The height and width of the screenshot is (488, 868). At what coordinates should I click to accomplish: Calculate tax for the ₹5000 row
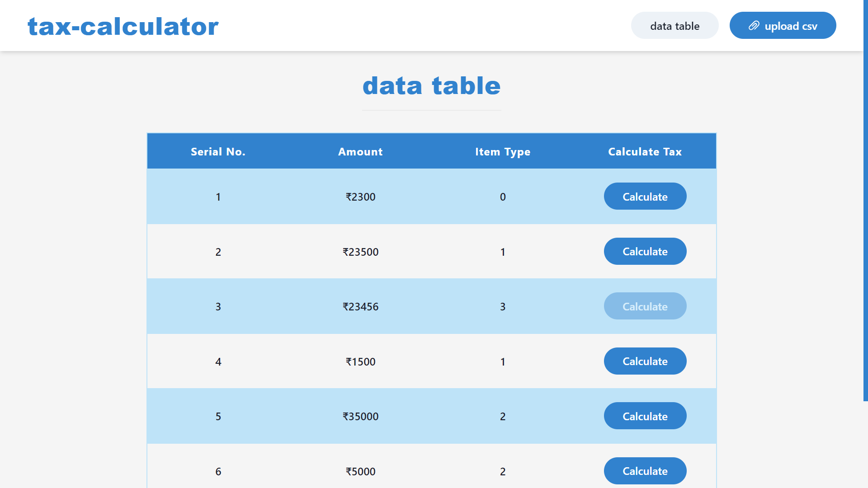pos(645,471)
